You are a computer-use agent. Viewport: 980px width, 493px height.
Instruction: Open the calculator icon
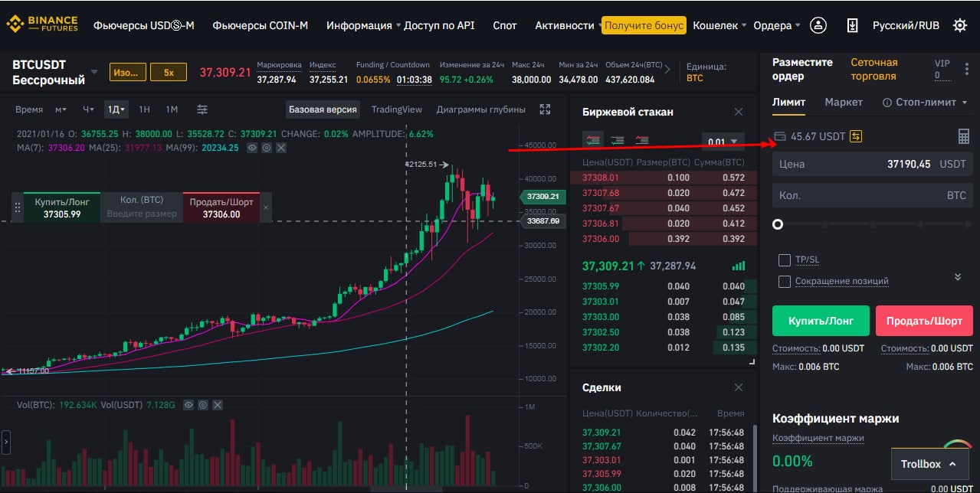(x=964, y=136)
